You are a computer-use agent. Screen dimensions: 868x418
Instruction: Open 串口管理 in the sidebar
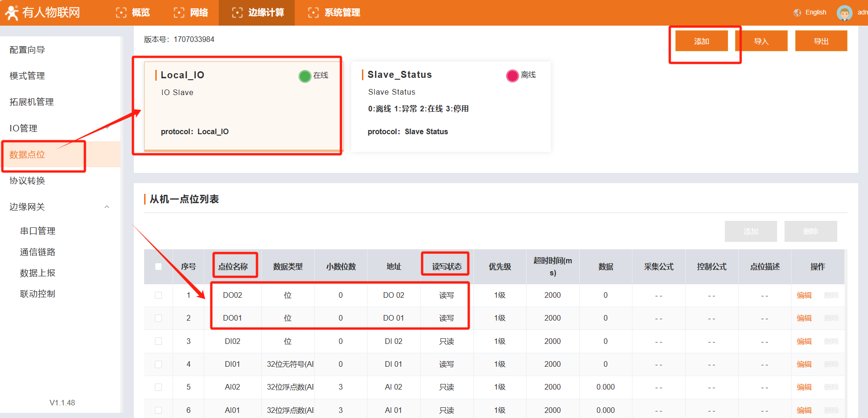(38, 231)
